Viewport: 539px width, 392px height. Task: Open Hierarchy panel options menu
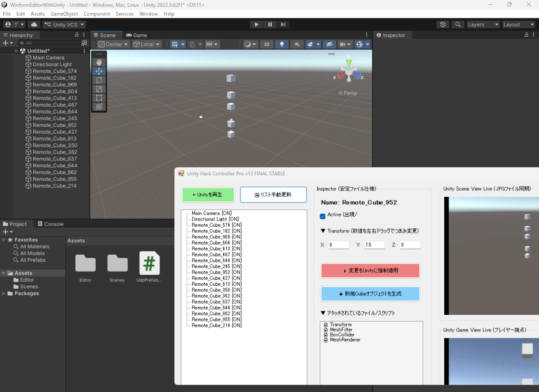84,35
